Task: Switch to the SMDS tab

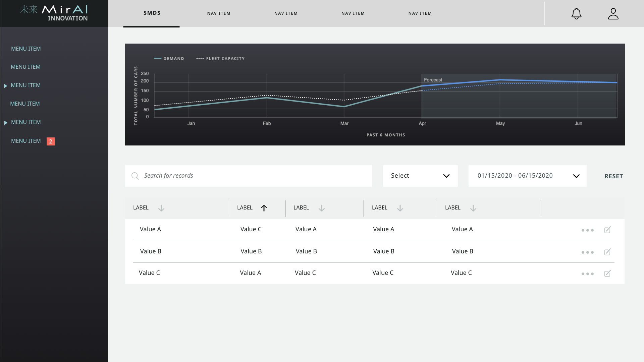Action: [152, 13]
